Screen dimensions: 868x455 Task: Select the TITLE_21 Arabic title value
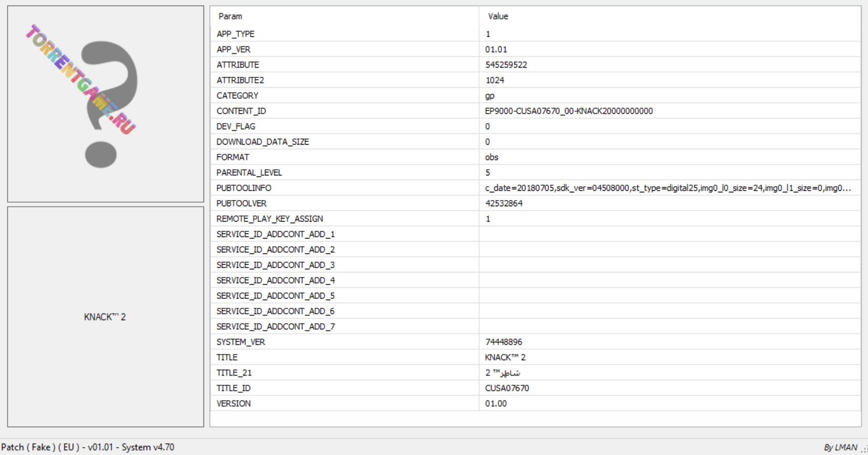[x=502, y=372]
